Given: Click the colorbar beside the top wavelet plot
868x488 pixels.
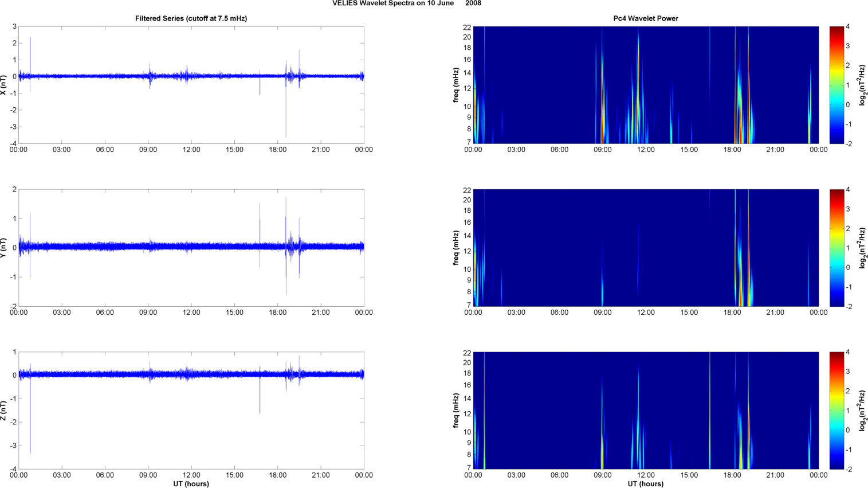Looking at the screenshot, I should click(836, 85).
